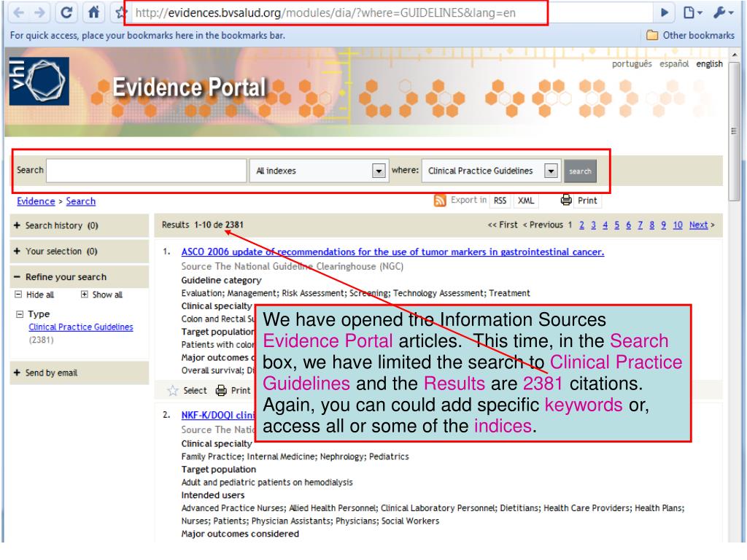Click the printer icon near Export
Image resolution: width=747 pixels, height=560 pixels.
[x=566, y=200]
